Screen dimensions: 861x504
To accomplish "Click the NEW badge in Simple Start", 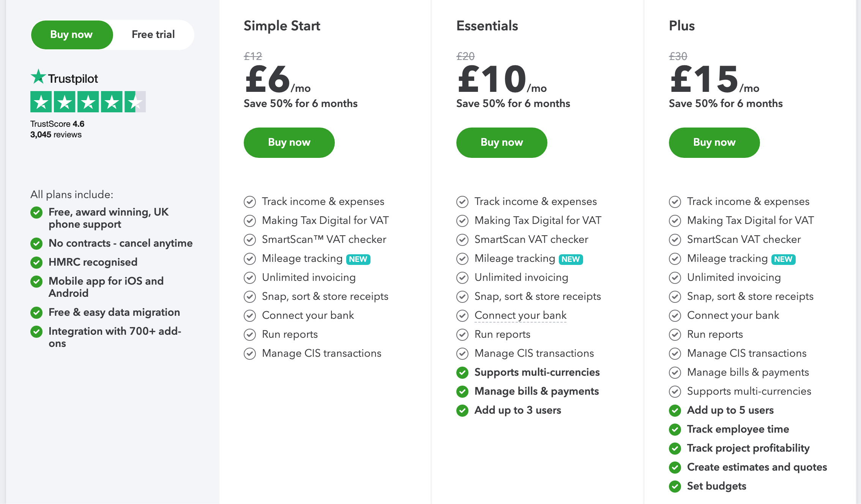I will [358, 259].
